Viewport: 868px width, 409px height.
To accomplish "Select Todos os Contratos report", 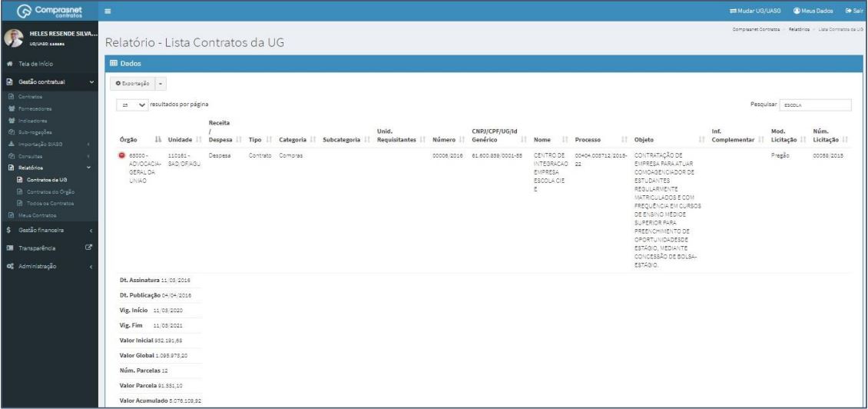I will pyautogui.click(x=49, y=204).
